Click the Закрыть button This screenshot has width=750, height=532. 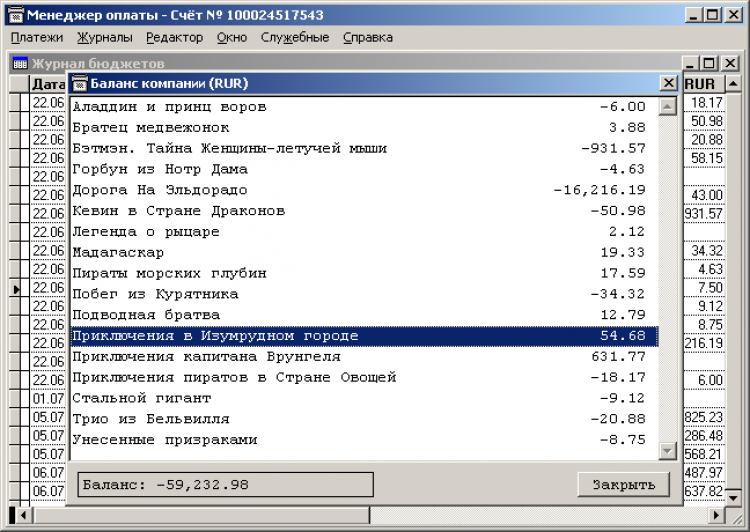click(623, 485)
